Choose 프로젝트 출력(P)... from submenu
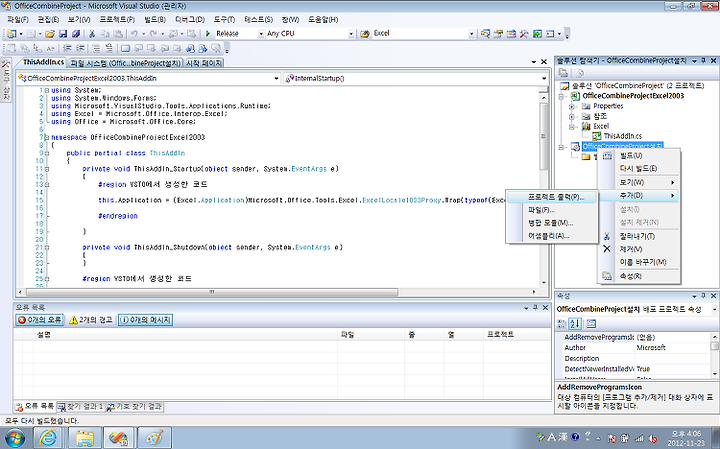Screen dimensions: 720x449 (551, 197)
